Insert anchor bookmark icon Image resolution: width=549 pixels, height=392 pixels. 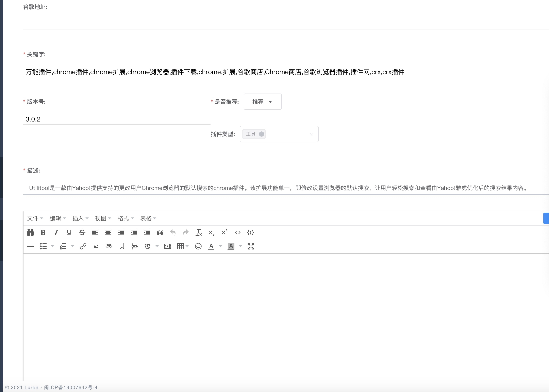coord(122,246)
